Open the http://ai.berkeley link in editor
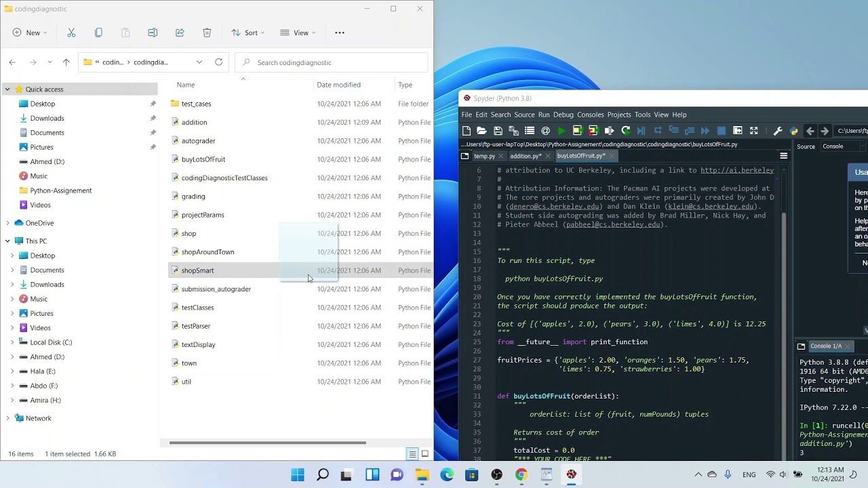This screenshot has width=868, height=488. tap(737, 170)
